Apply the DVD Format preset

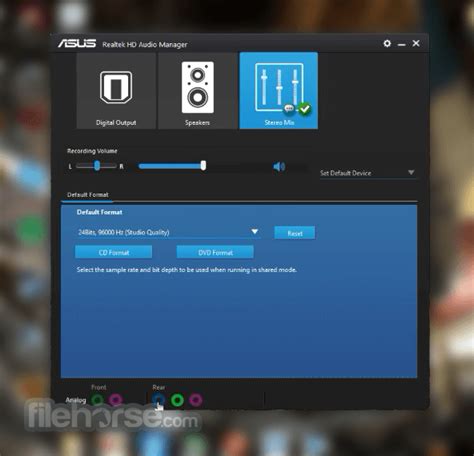click(x=215, y=252)
